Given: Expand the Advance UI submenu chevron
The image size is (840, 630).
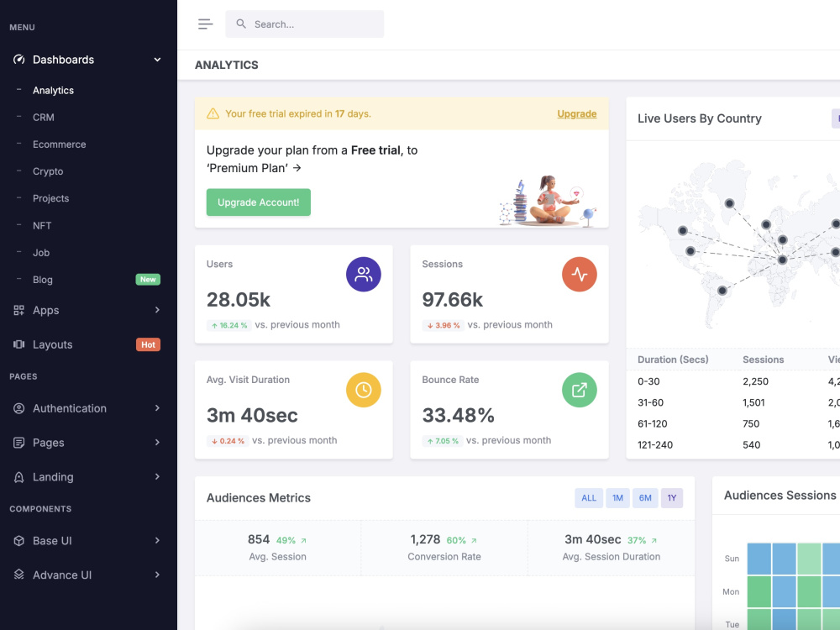Looking at the screenshot, I should tap(158, 575).
